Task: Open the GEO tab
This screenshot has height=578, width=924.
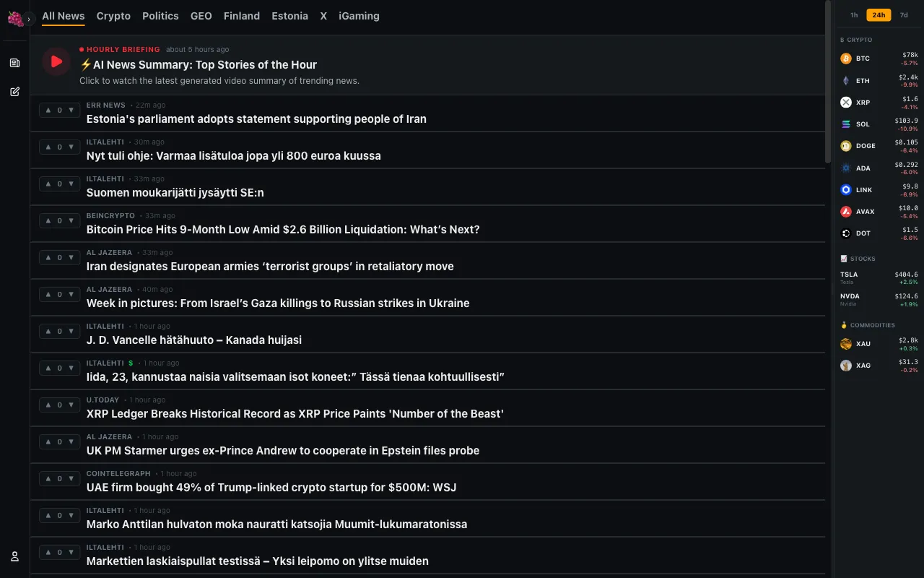Action: (x=201, y=16)
